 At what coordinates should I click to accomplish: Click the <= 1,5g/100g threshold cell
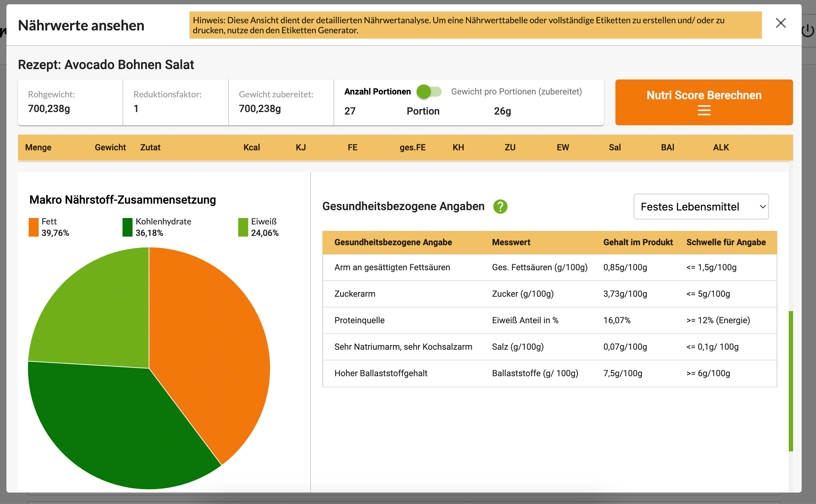(711, 267)
